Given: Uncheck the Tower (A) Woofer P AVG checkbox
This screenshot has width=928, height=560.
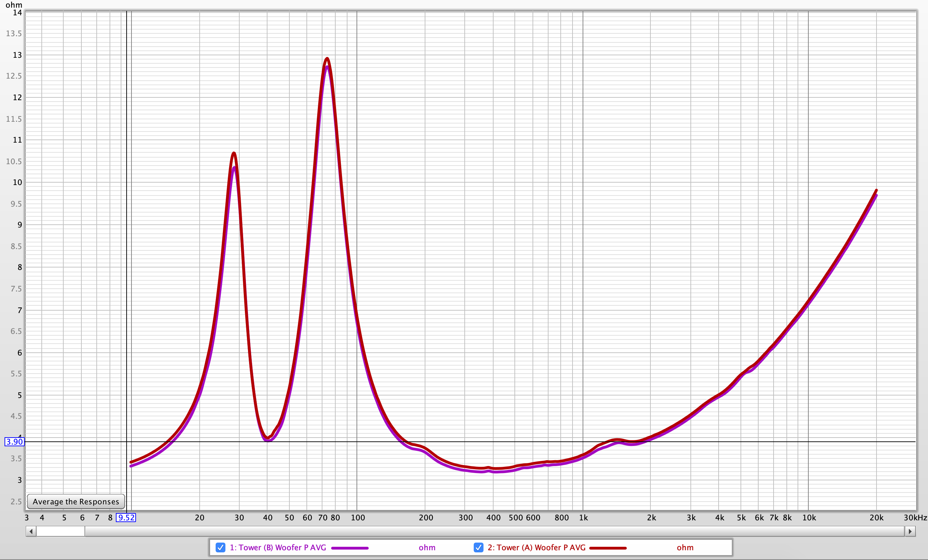Looking at the screenshot, I should (x=478, y=547).
